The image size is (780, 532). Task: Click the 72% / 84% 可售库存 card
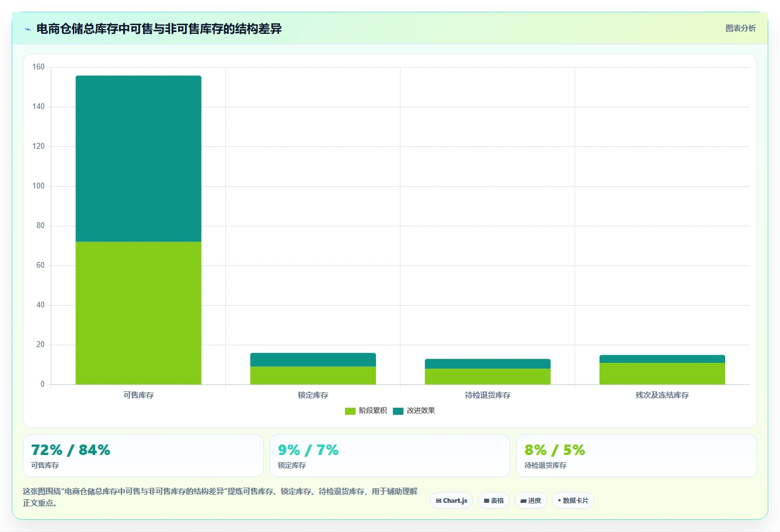pos(143,456)
